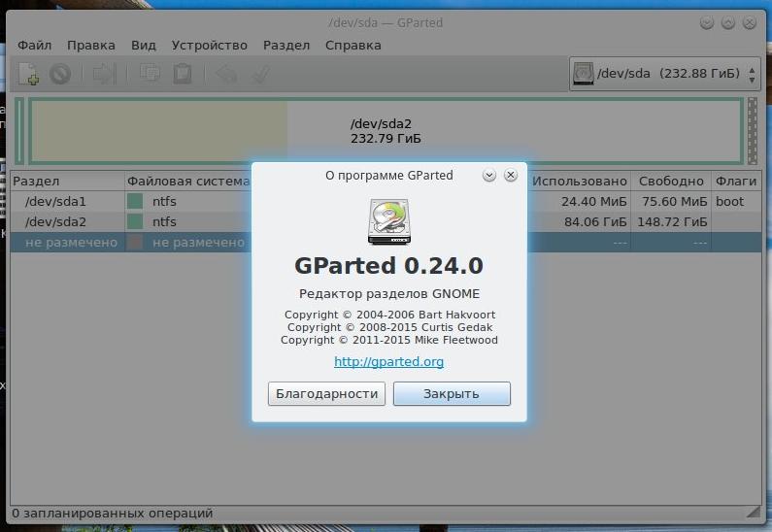Image resolution: width=772 pixels, height=532 pixels.
Task: Click the Файловая система column header
Action: coord(188,182)
